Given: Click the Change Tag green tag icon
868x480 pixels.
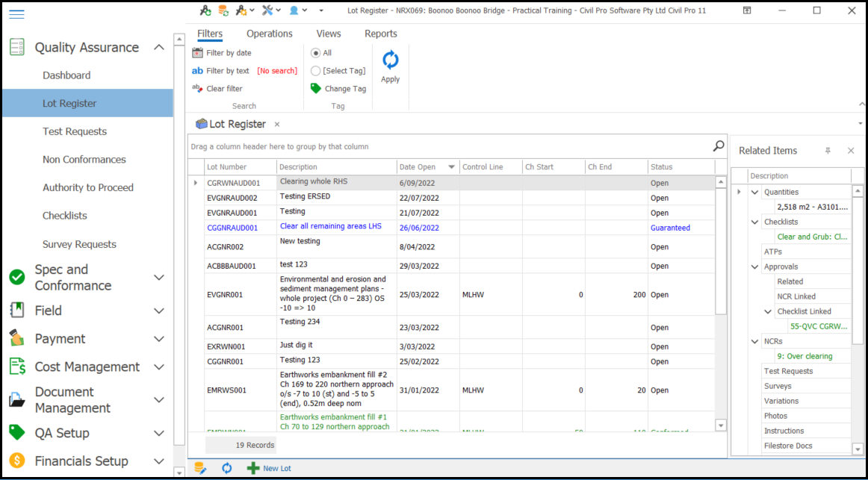Looking at the screenshot, I should pyautogui.click(x=316, y=88).
